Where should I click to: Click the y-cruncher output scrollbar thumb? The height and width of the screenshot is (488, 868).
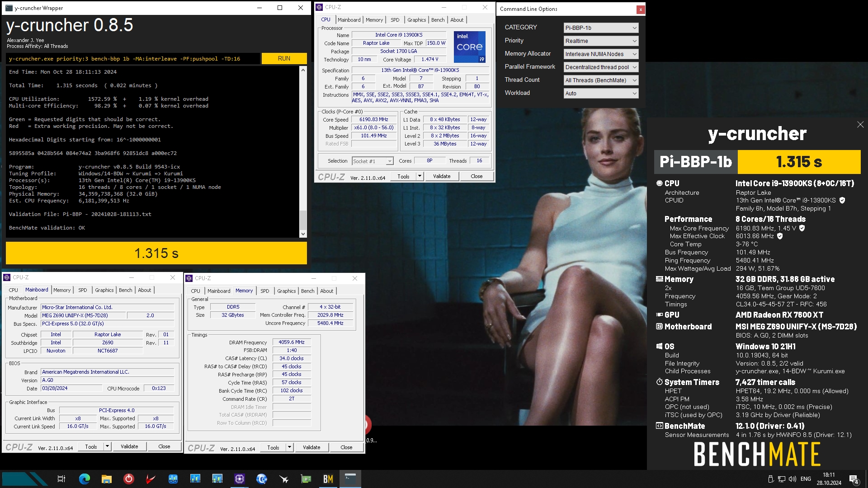[x=303, y=220]
